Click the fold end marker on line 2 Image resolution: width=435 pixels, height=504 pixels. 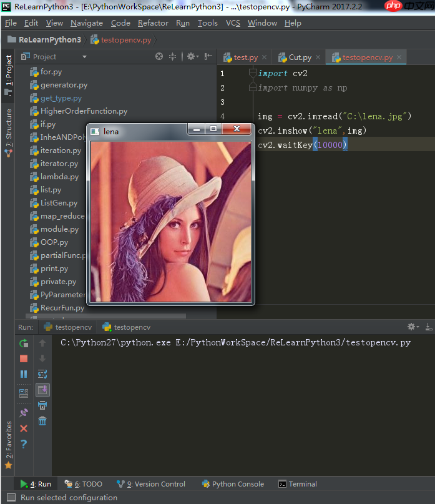tap(253, 87)
